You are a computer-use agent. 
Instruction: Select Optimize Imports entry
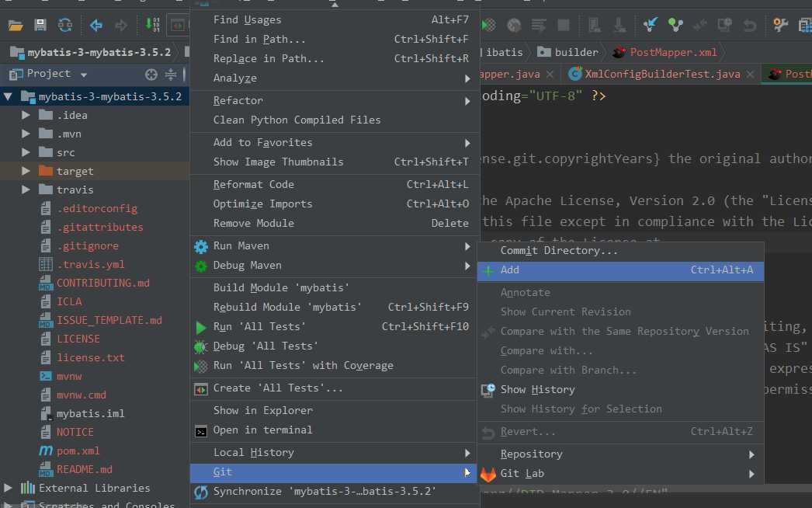335,204
